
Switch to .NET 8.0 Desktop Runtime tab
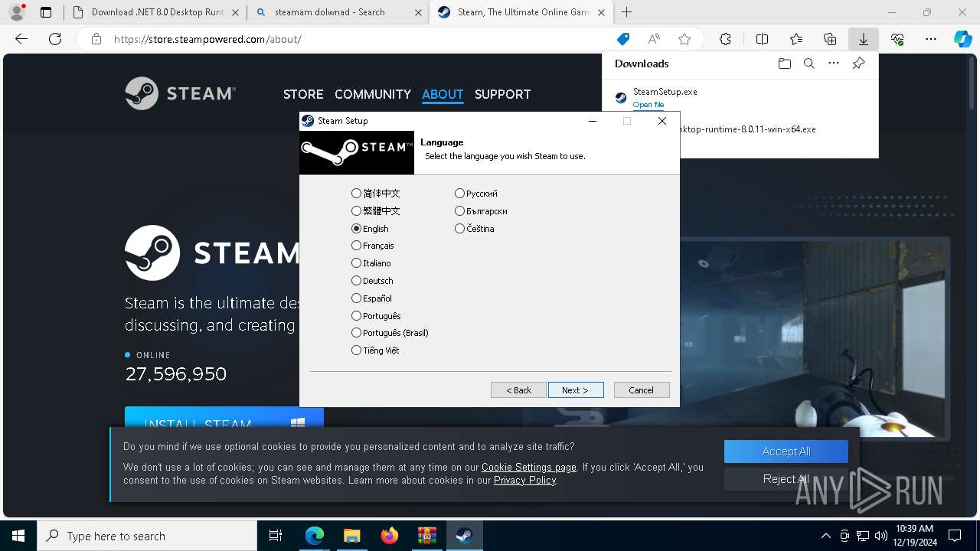tap(155, 12)
